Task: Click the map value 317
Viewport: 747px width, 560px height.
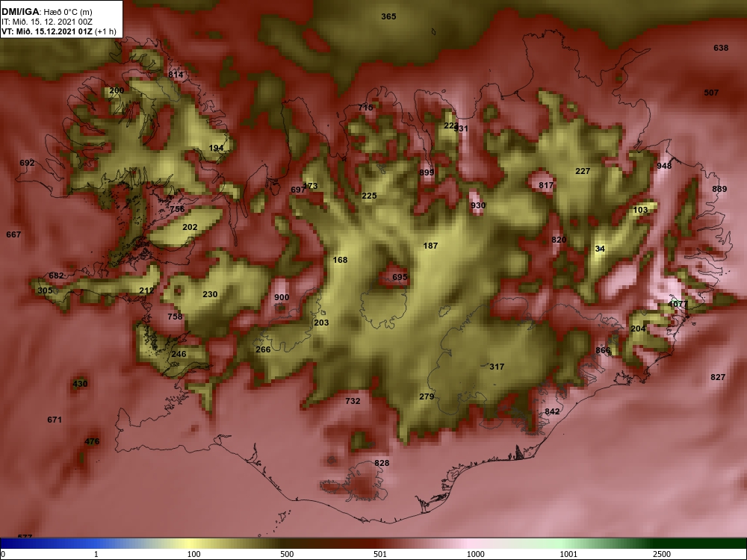Action: pyautogui.click(x=497, y=367)
